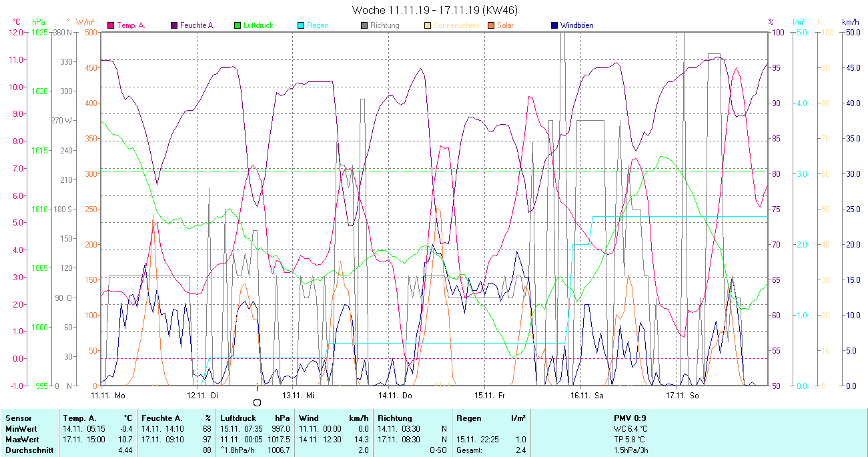Click the timestamp '17.11. 15:00'
868x457 pixels.
click(x=84, y=440)
